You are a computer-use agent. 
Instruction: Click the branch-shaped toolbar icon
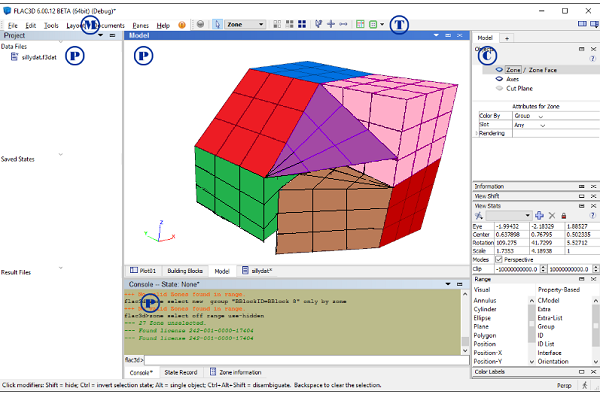tap(318, 24)
